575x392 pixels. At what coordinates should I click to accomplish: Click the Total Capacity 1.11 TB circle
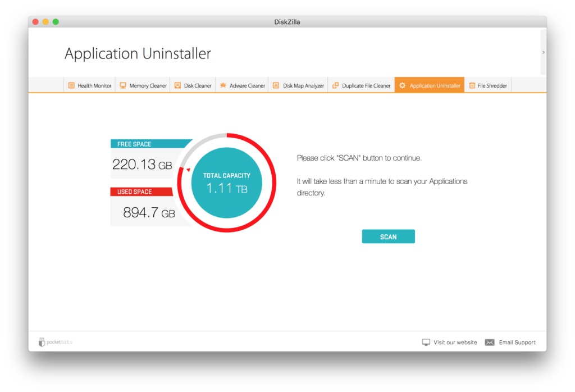click(227, 183)
